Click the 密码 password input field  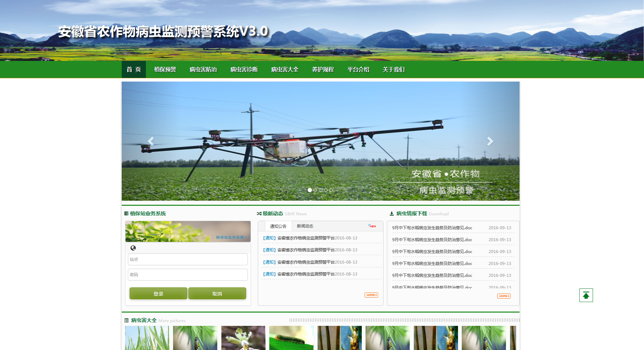pyautogui.click(x=188, y=274)
